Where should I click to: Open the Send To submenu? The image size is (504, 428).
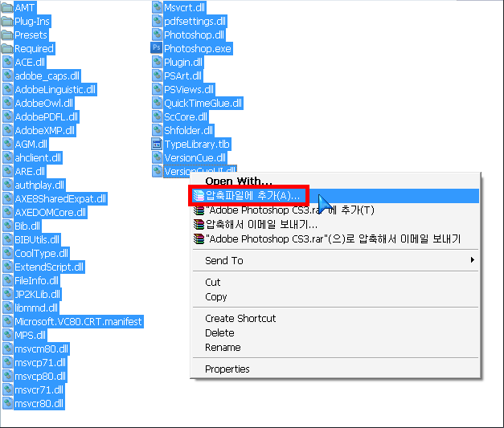[335, 260]
